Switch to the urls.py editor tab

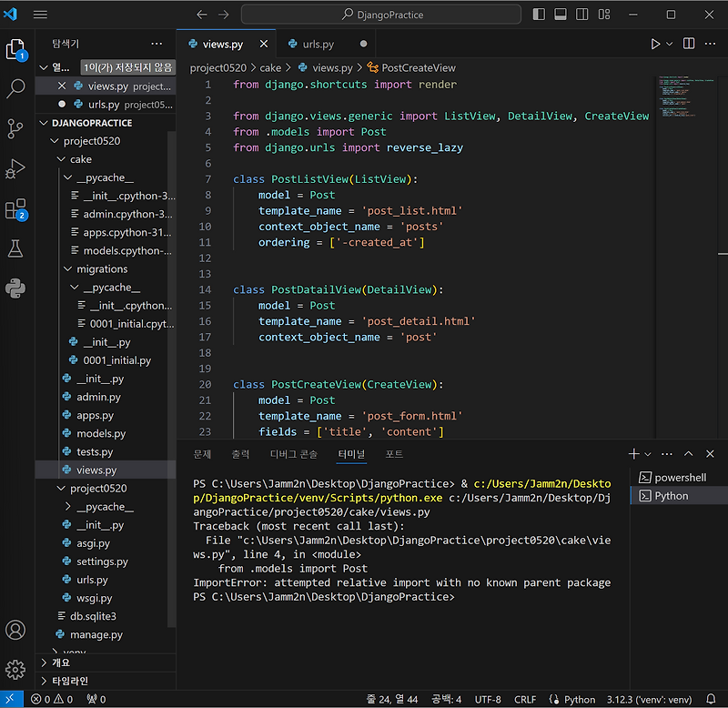tap(325, 44)
